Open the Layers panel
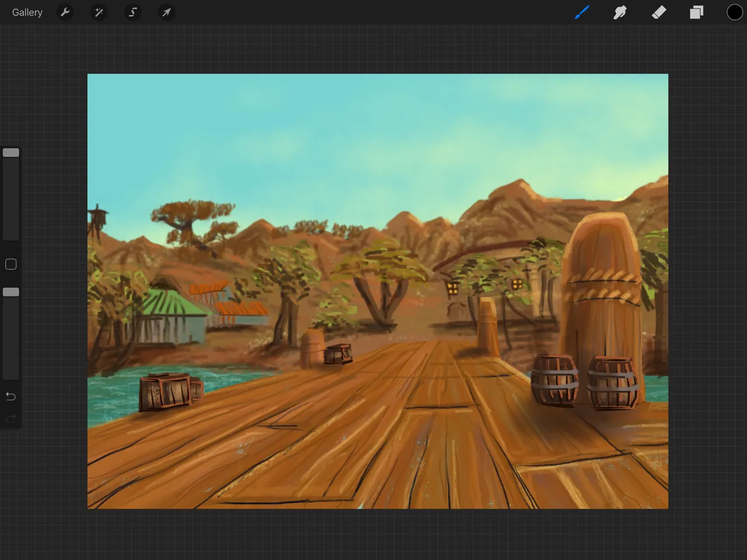The image size is (747, 560). click(x=696, y=12)
